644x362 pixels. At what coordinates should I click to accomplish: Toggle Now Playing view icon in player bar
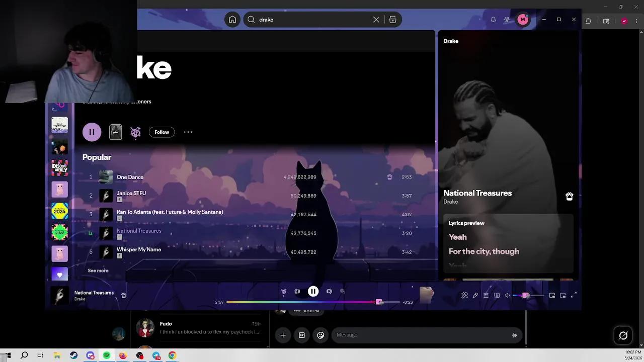coord(562,296)
